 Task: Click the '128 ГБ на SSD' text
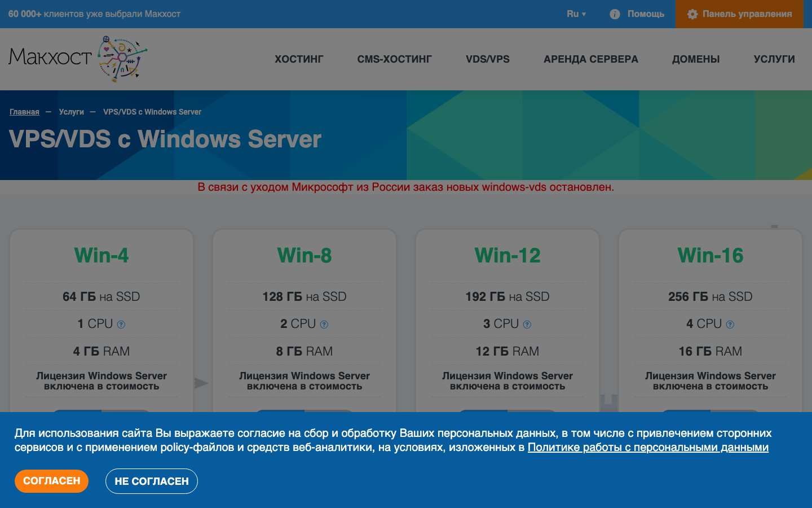click(x=304, y=296)
